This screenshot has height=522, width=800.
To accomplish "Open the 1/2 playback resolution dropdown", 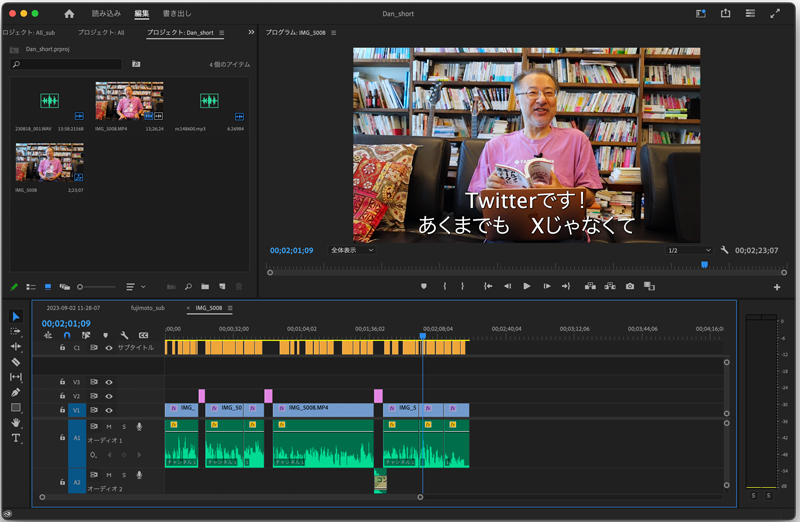I will pos(689,250).
